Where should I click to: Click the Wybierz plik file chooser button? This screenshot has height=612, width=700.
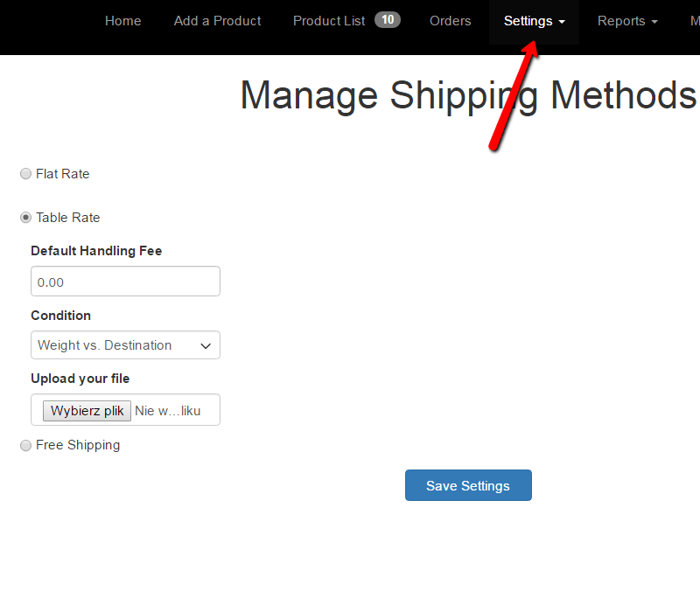click(x=87, y=410)
